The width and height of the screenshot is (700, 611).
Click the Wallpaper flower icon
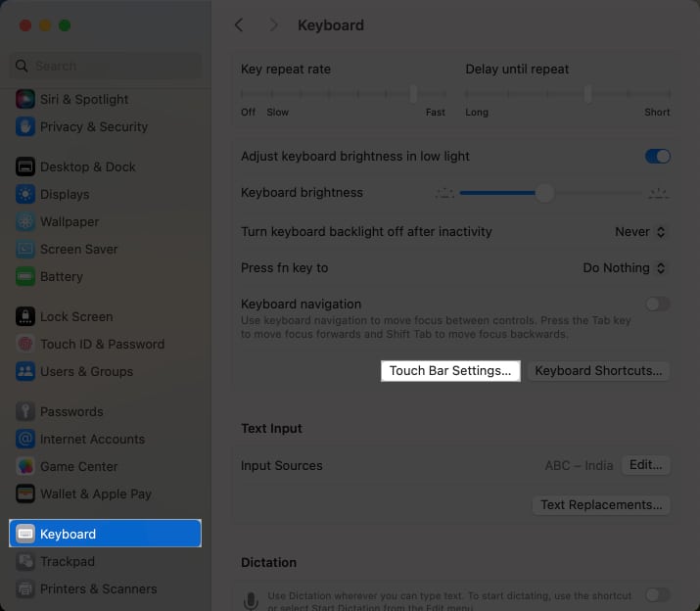point(25,222)
